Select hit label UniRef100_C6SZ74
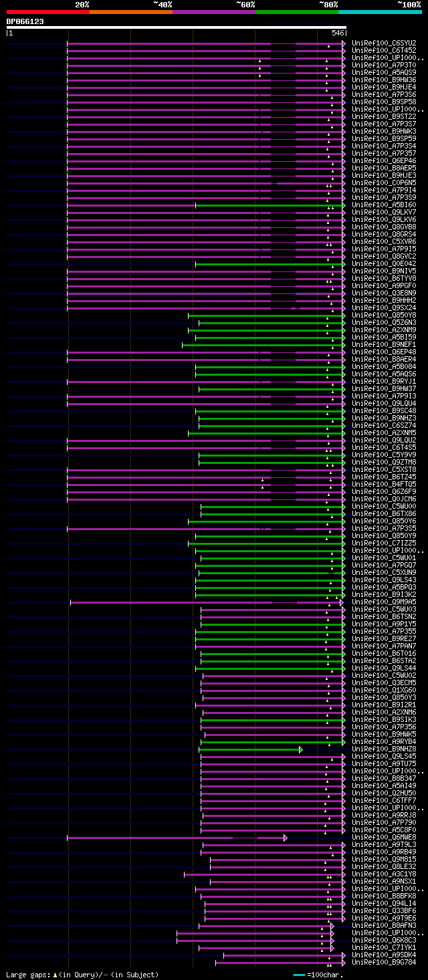 [x=384, y=426]
